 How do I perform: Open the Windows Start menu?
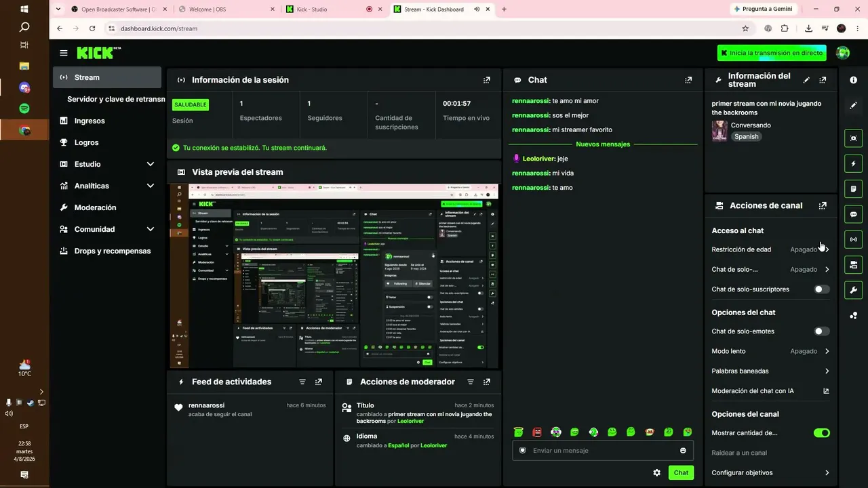[x=24, y=9]
